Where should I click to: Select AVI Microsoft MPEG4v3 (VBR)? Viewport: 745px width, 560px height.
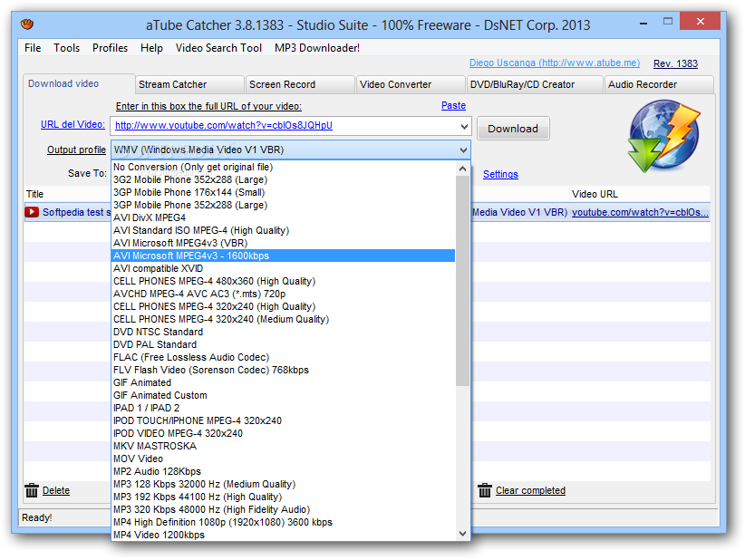(x=283, y=243)
